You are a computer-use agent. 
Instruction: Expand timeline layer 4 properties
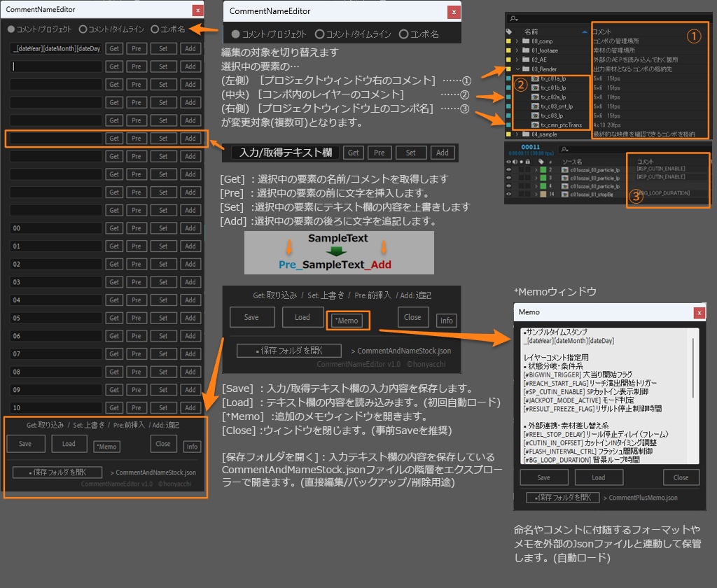(x=536, y=186)
